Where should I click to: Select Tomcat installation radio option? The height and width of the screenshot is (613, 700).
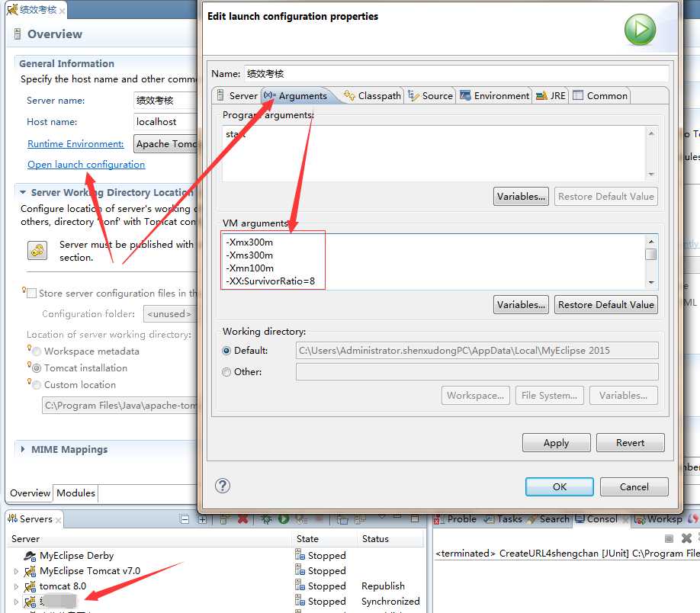pyautogui.click(x=37, y=368)
